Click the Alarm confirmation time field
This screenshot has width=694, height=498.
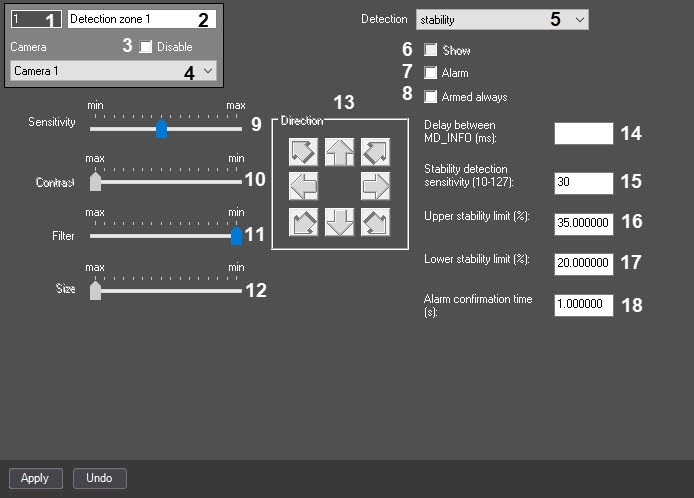(584, 305)
